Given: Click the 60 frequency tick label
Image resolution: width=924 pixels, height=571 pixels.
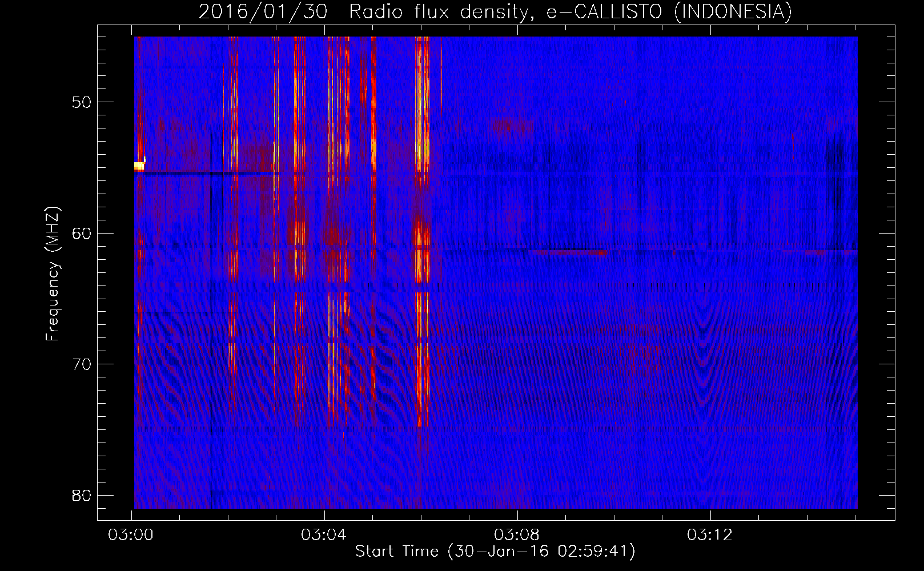Looking at the screenshot, I should tap(82, 233).
